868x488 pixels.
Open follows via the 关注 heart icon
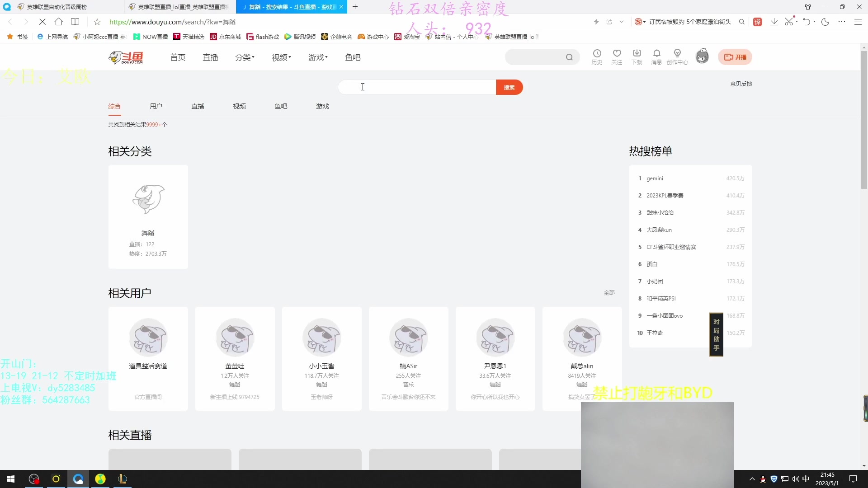(x=617, y=57)
